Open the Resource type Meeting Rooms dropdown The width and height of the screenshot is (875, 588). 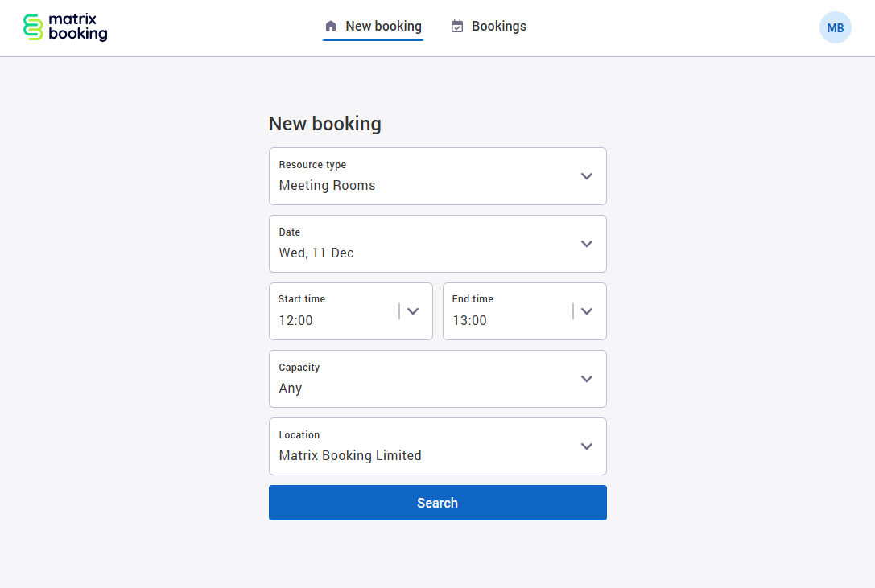[x=438, y=176]
